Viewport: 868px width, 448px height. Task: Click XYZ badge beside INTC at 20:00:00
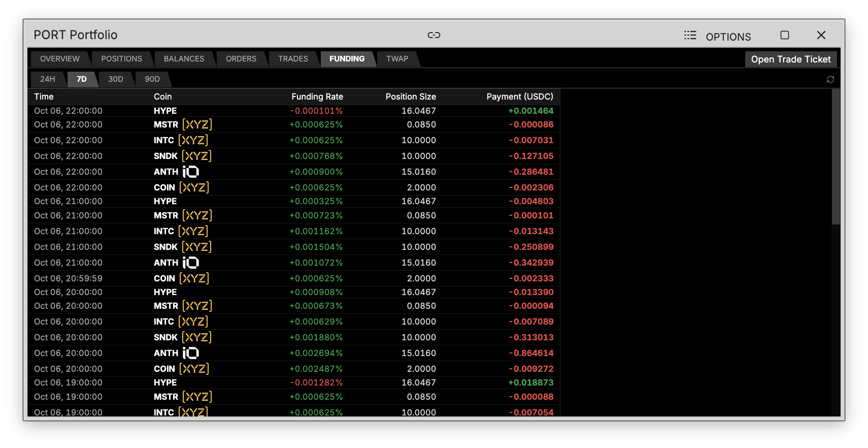(x=193, y=322)
